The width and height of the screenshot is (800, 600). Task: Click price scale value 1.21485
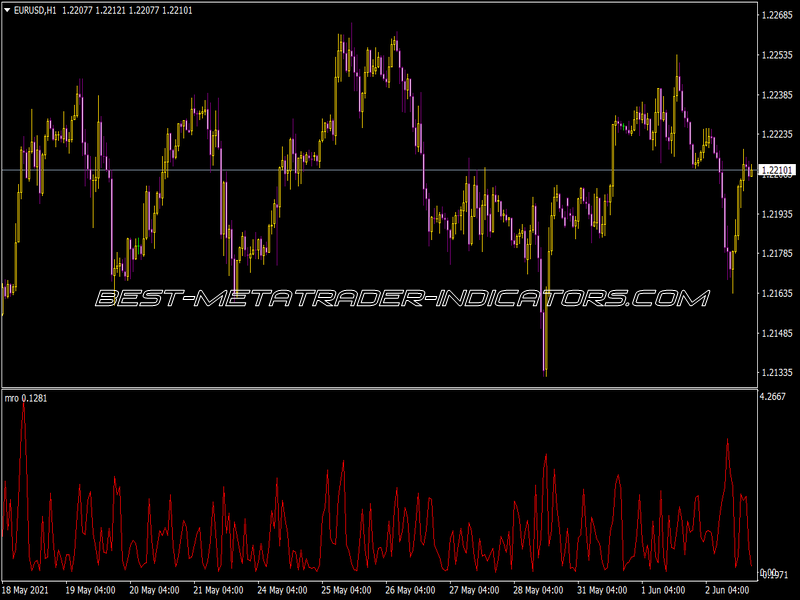click(x=777, y=333)
